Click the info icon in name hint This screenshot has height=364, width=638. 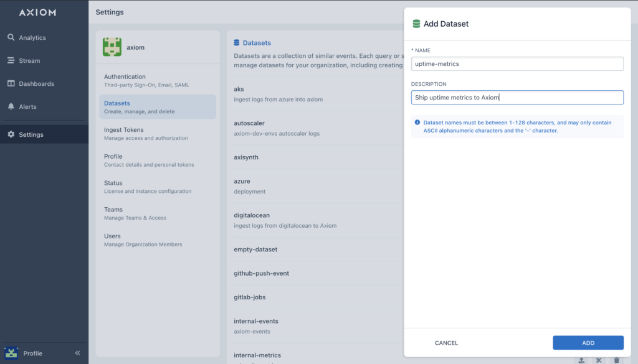[417, 123]
